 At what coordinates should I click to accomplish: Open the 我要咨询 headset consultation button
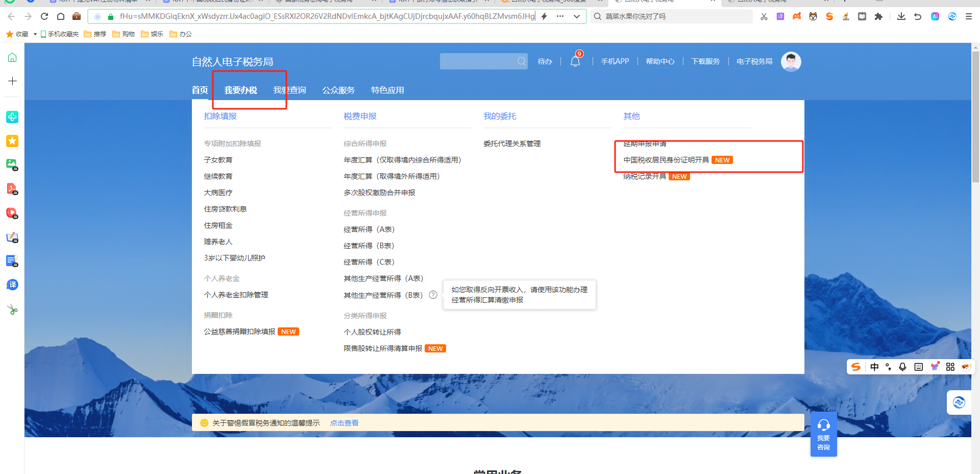[x=823, y=434]
